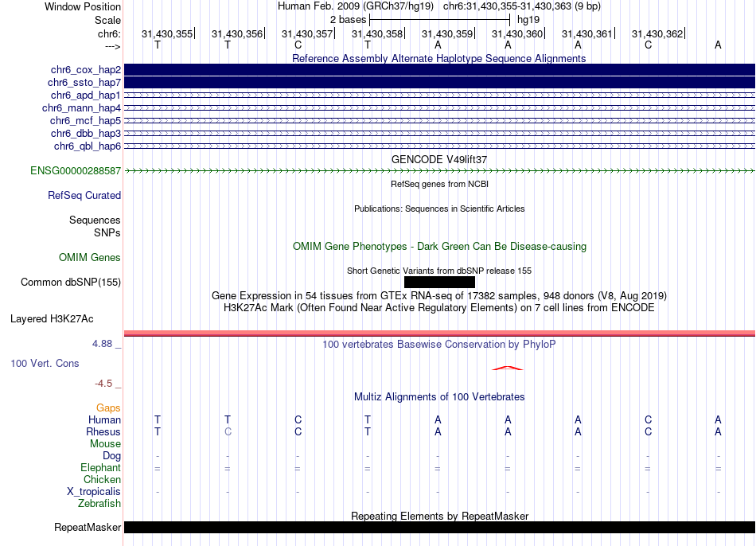Click the Zebrafish species row label
The image size is (756, 546).
pos(99,504)
